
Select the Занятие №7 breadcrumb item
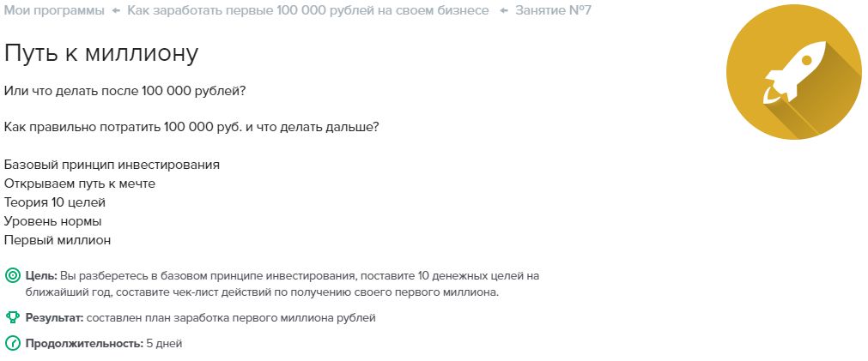pos(553,10)
